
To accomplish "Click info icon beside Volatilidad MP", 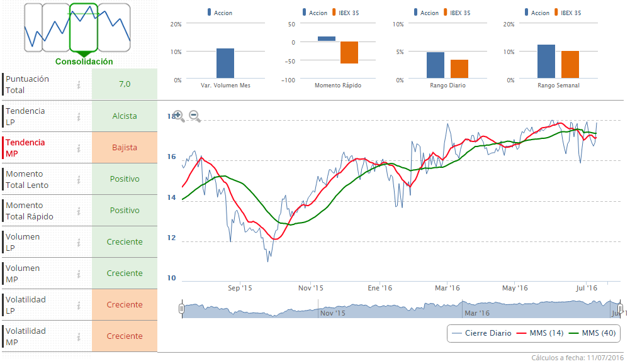I will 79,336.
